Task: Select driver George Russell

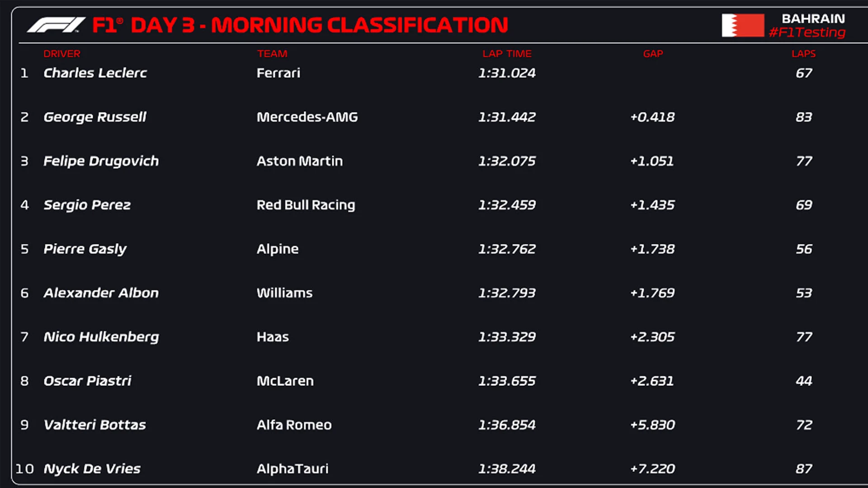Action: point(95,117)
